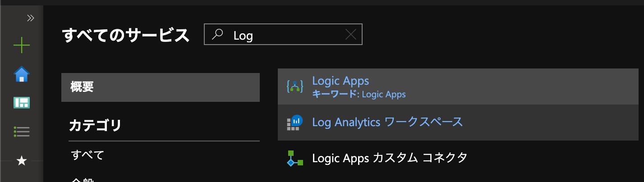The image size is (644, 182).
Task: Click the green plus create resource icon
Action: (22, 46)
